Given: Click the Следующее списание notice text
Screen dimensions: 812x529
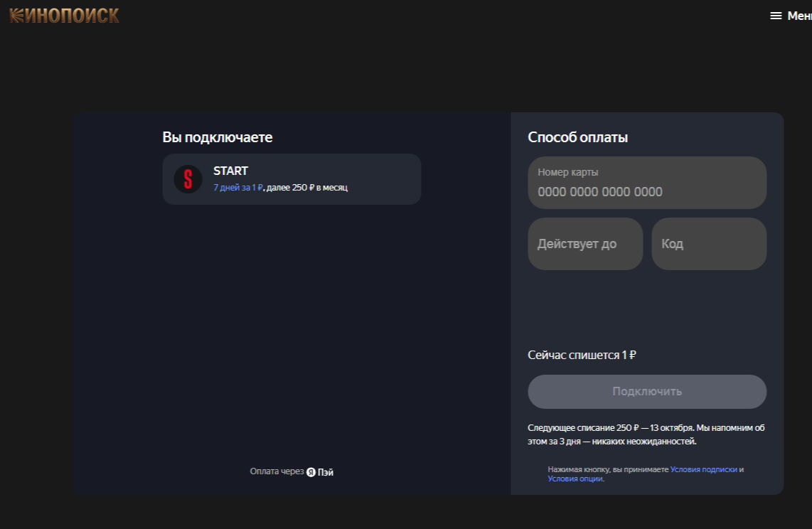Looking at the screenshot, I should [x=646, y=434].
